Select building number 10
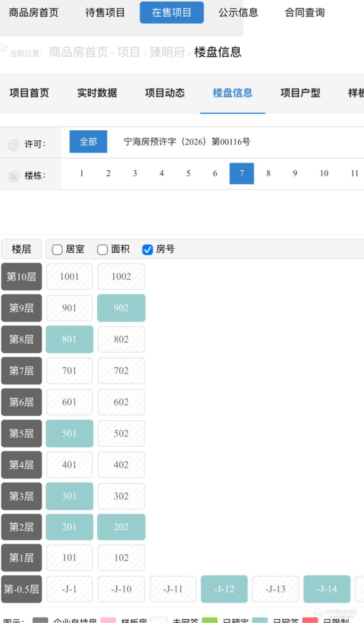 click(x=324, y=173)
